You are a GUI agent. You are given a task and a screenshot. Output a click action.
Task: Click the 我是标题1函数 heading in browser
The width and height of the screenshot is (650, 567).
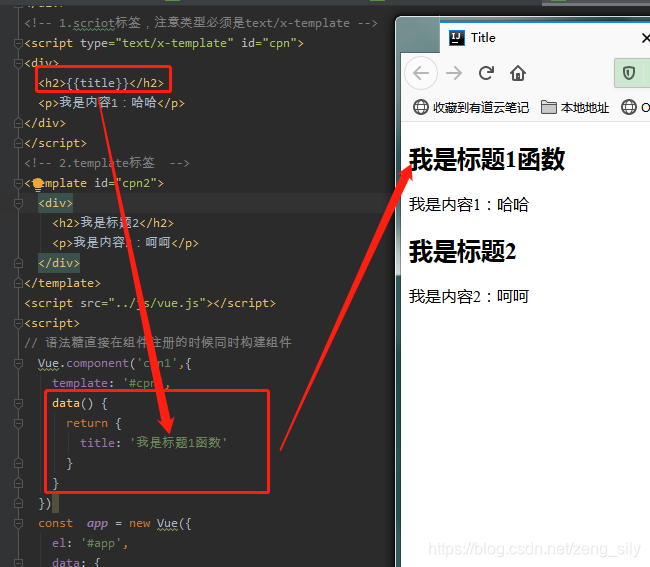coord(487,160)
